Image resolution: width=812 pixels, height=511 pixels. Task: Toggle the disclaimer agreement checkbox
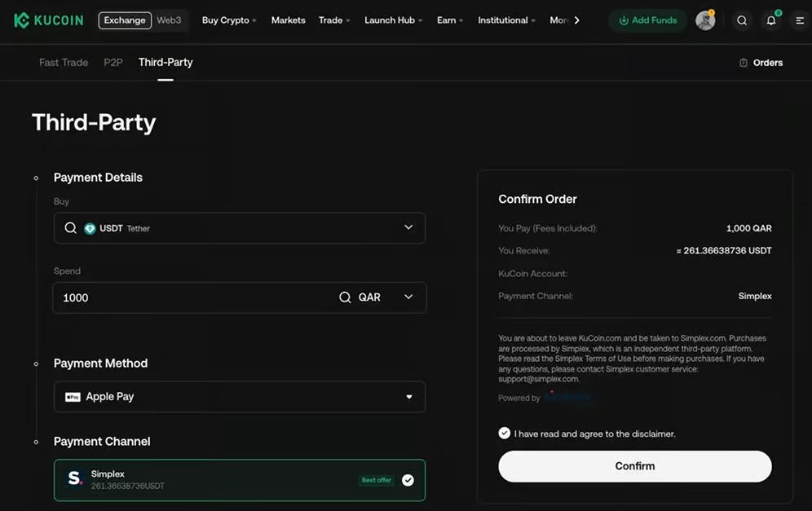[505, 434]
